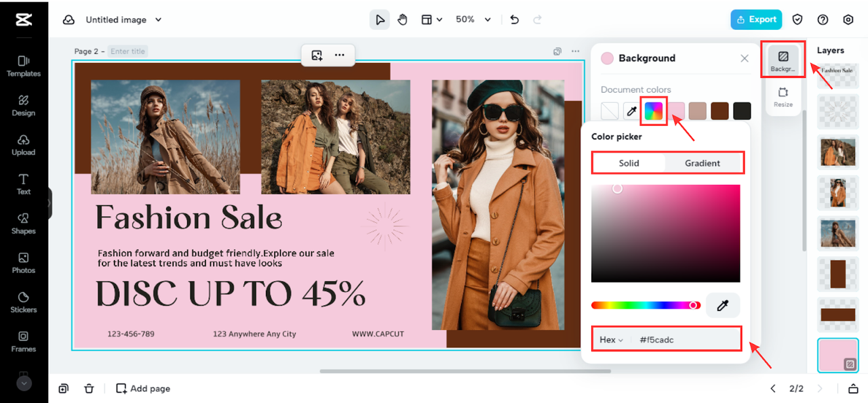
Task: Open the Upload panel
Action: click(24, 145)
